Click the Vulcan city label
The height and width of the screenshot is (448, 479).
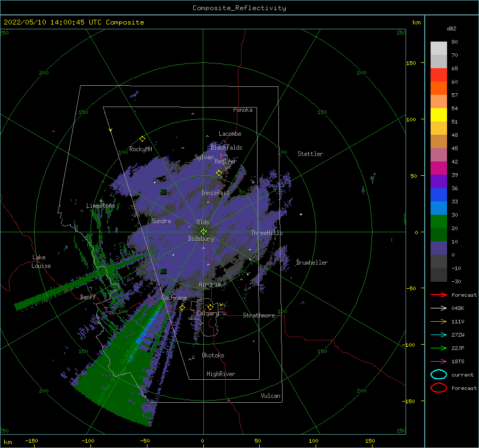click(x=270, y=396)
